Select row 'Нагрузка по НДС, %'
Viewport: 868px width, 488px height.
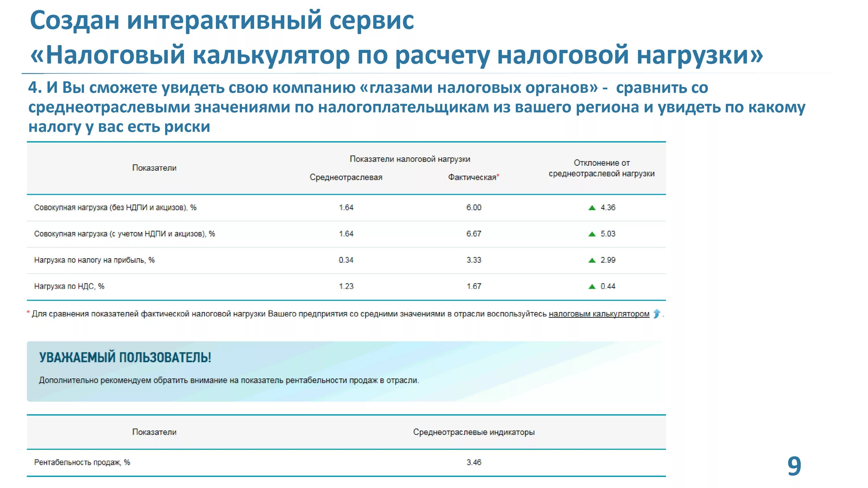click(x=346, y=286)
